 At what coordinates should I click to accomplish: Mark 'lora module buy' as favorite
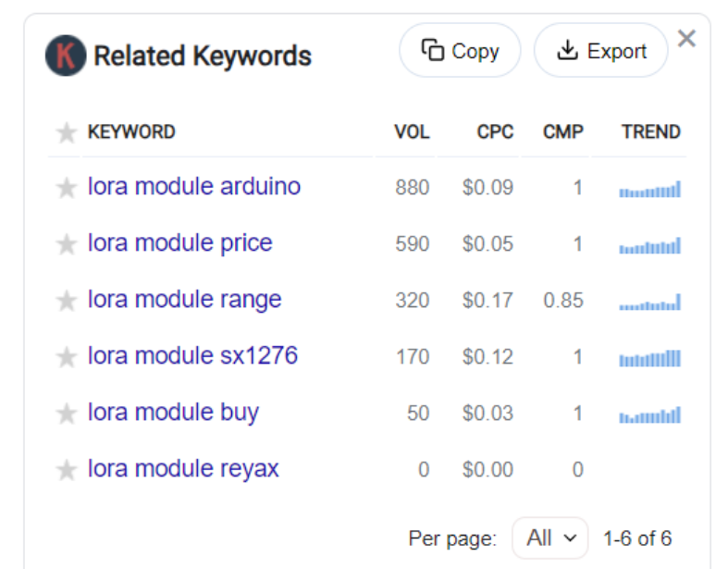click(66, 414)
